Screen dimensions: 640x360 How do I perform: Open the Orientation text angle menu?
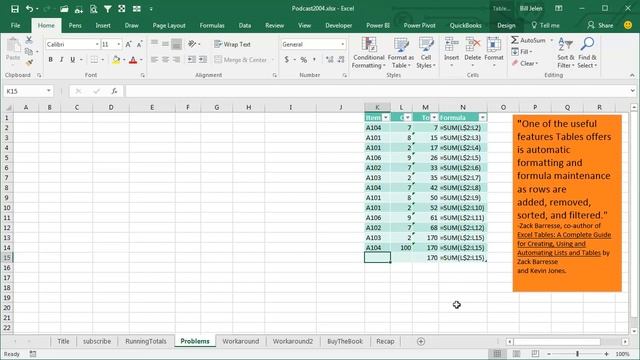click(x=194, y=44)
